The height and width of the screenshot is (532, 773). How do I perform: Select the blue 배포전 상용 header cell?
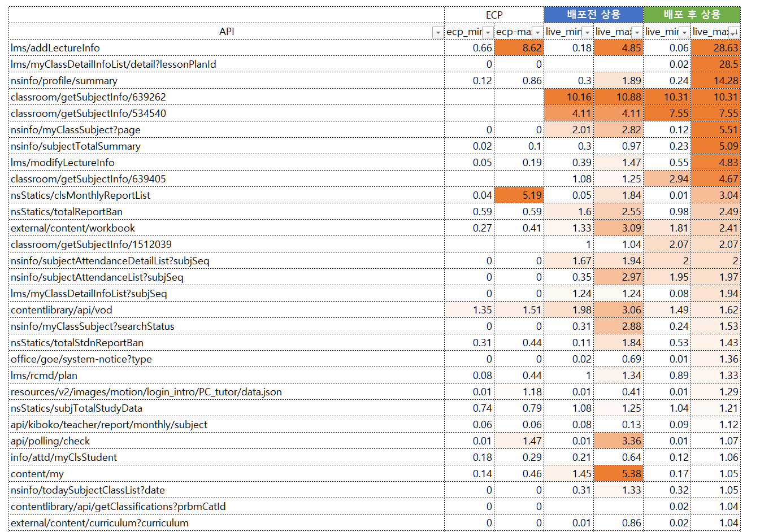click(593, 15)
